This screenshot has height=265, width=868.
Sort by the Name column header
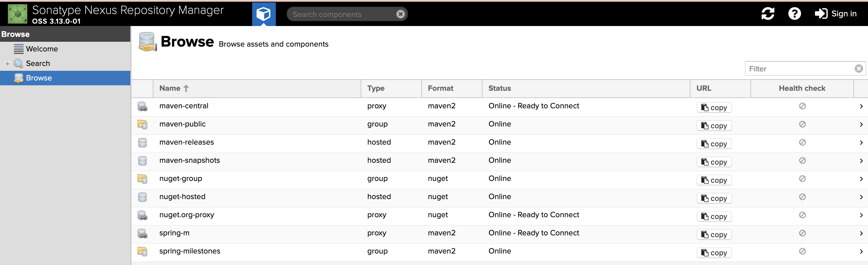(x=257, y=88)
